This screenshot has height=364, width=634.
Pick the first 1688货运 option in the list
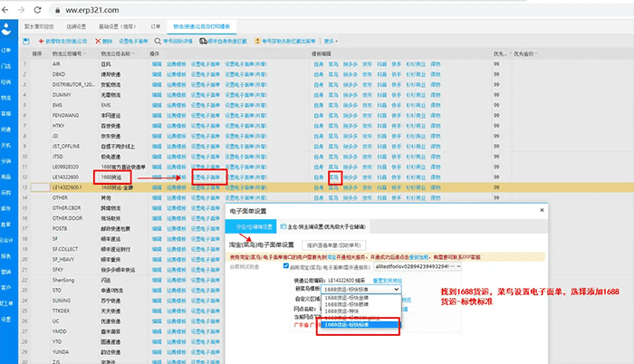pos(347,298)
